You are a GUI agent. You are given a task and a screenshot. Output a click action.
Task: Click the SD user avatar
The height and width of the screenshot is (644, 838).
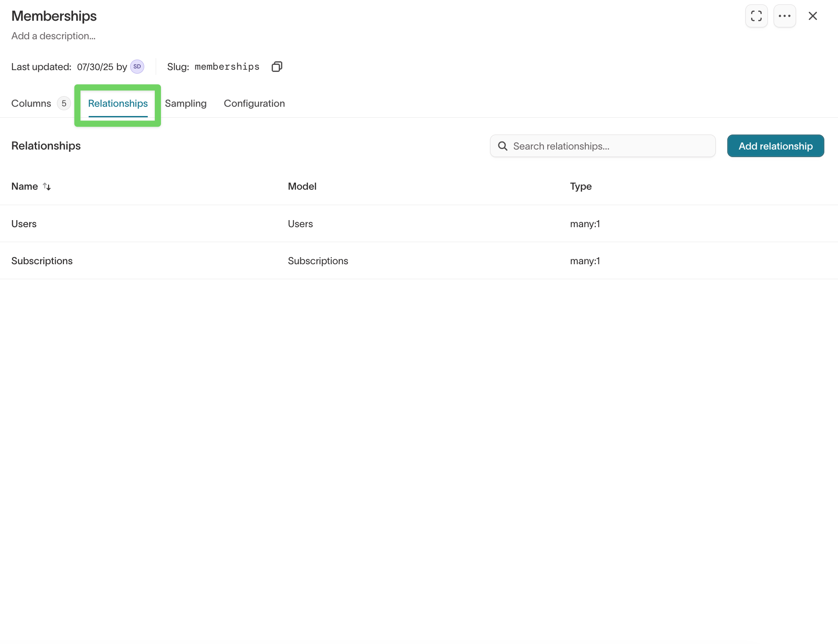coord(137,67)
